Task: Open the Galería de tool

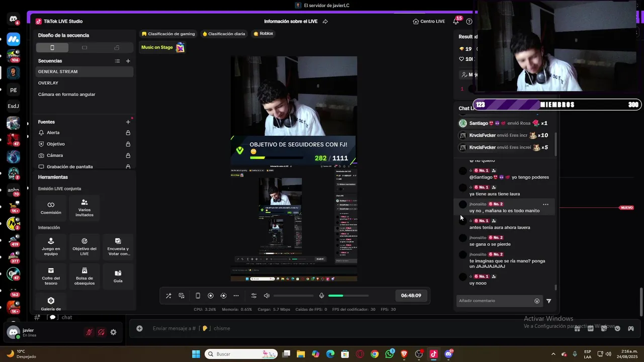Action: tap(51, 303)
